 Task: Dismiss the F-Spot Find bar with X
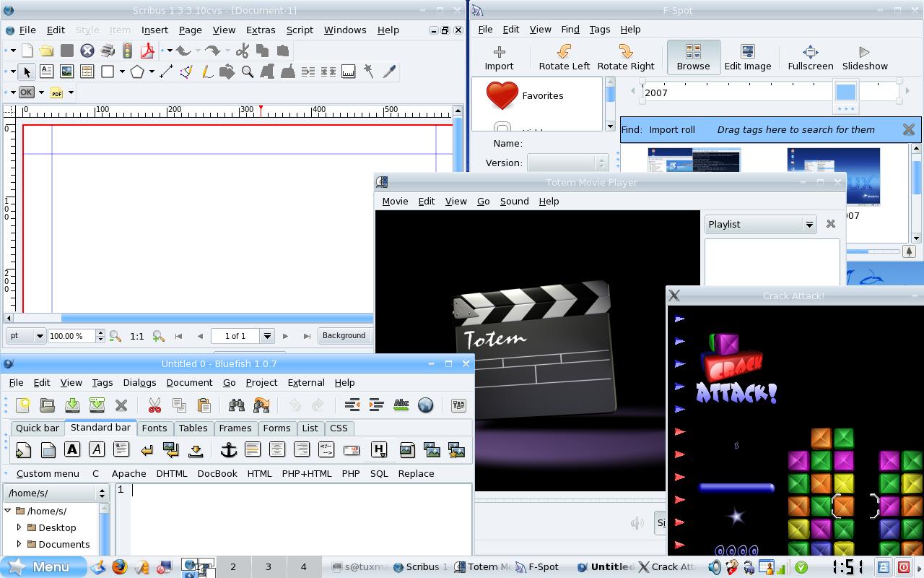point(908,130)
